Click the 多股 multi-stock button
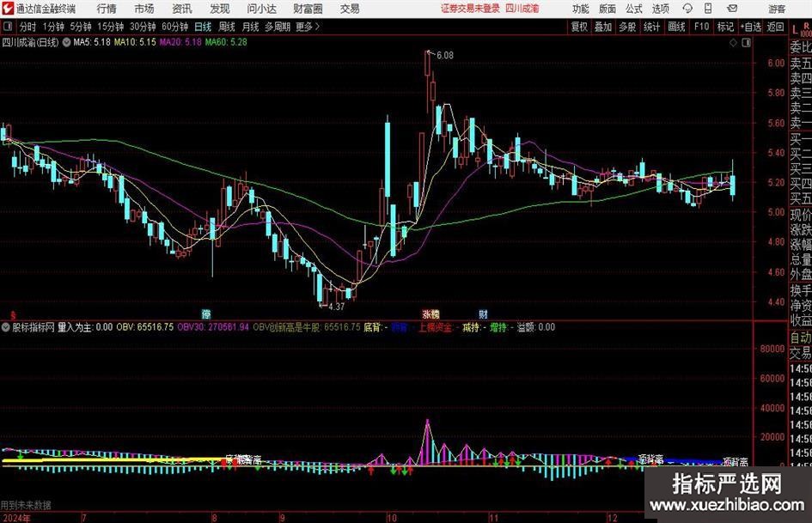Screen dimensions: 812x523 pos(627,27)
